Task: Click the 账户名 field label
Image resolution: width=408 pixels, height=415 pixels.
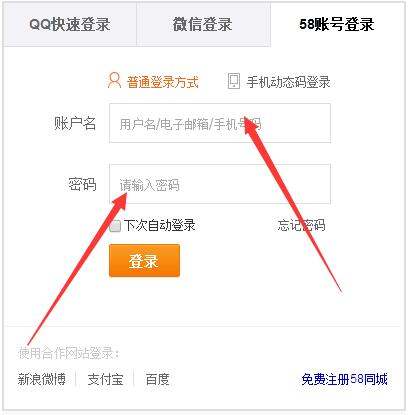Action: [75, 123]
